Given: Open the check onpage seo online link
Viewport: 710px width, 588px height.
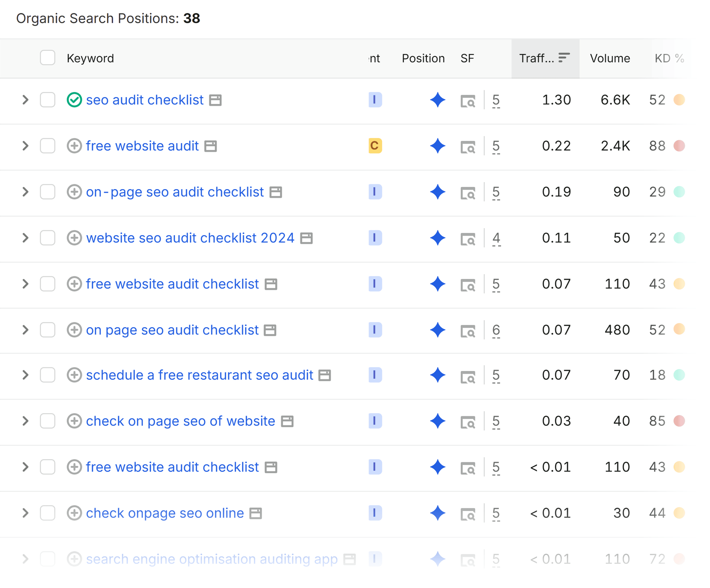Looking at the screenshot, I should [165, 513].
